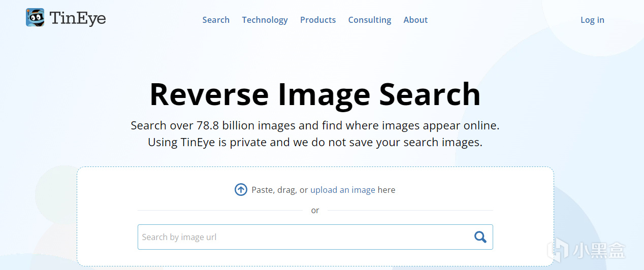The image size is (644, 270).
Task: Open the Consulting menu item
Action: click(370, 20)
